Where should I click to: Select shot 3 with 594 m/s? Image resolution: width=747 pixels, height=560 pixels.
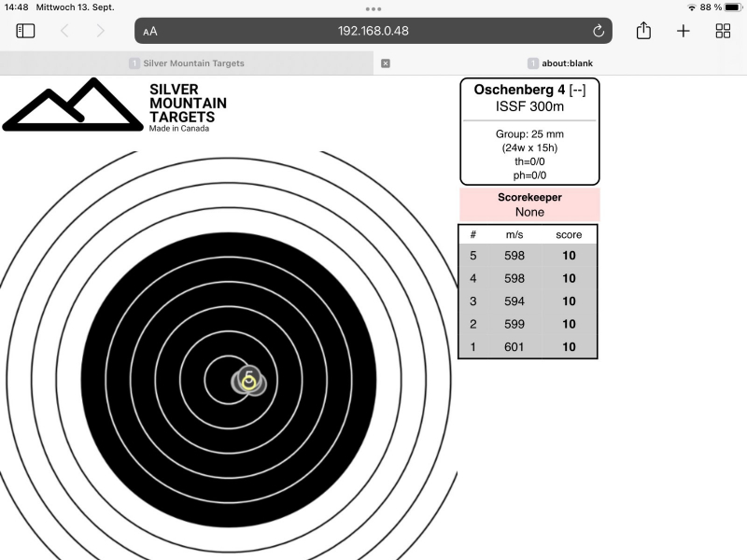528,301
